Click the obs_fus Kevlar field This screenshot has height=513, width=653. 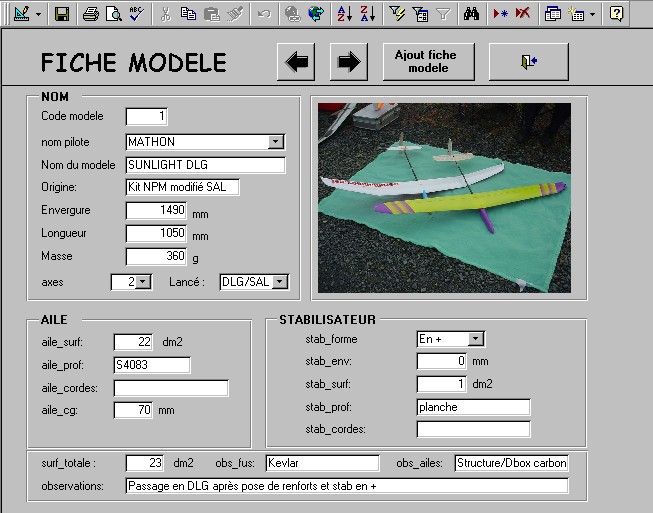pos(322,463)
